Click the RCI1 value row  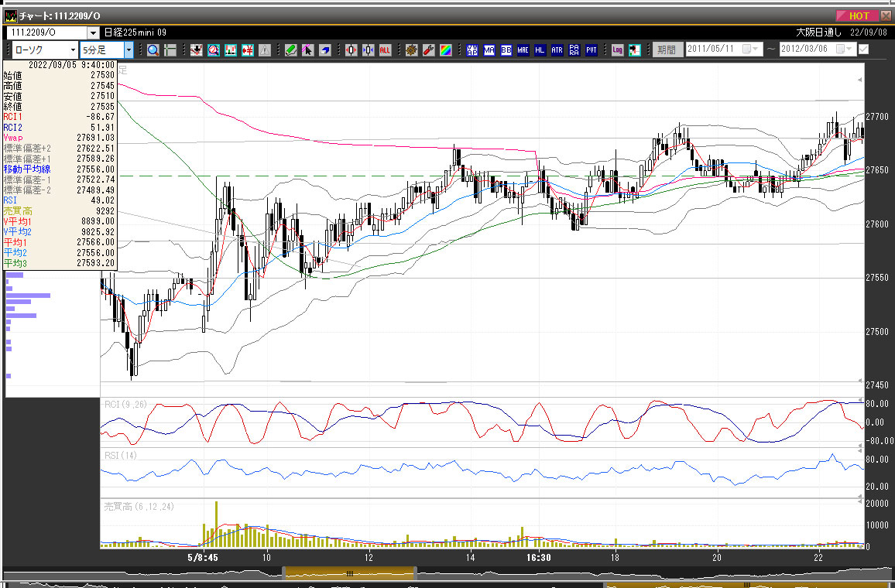pyautogui.click(x=60, y=117)
